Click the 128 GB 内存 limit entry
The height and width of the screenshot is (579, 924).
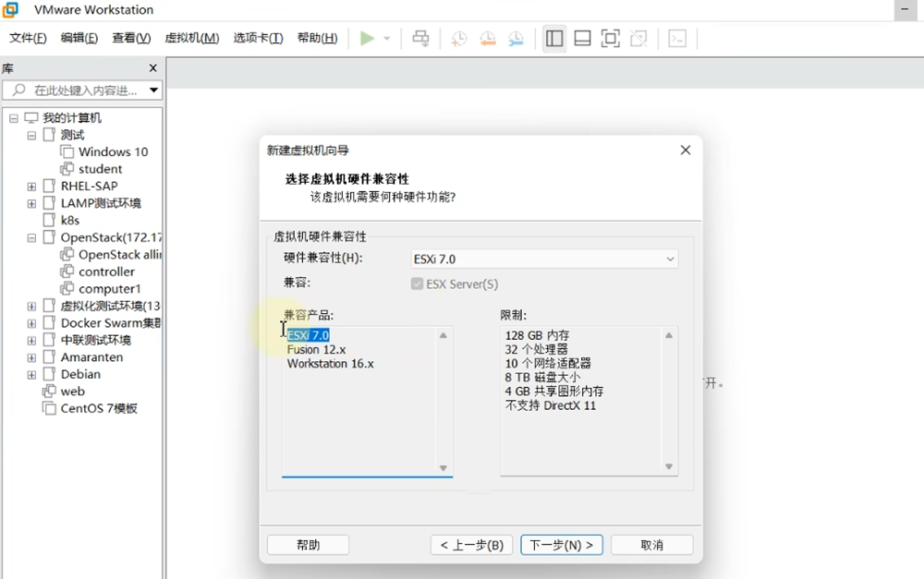(537, 335)
